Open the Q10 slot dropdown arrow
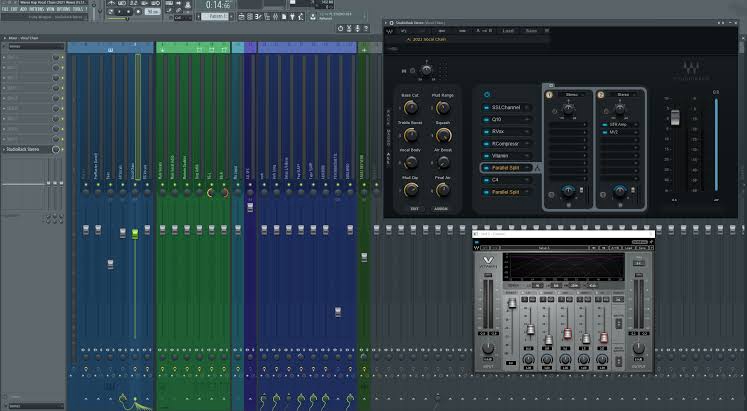This screenshot has height=411, width=747. pyautogui.click(x=527, y=120)
